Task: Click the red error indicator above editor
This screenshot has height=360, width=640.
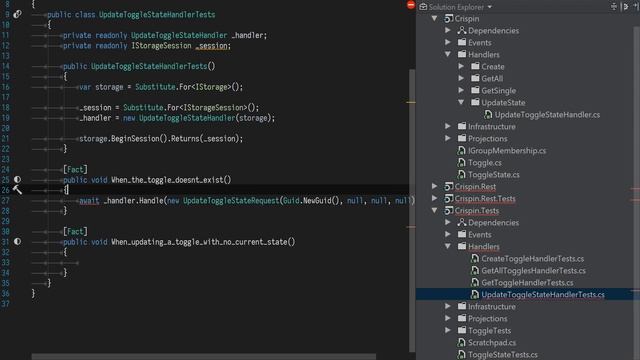Action: point(411,5)
